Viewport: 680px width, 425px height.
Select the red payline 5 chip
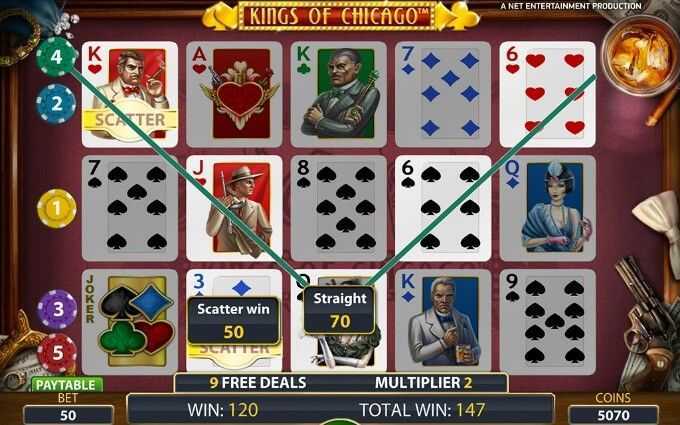tap(58, 353)
